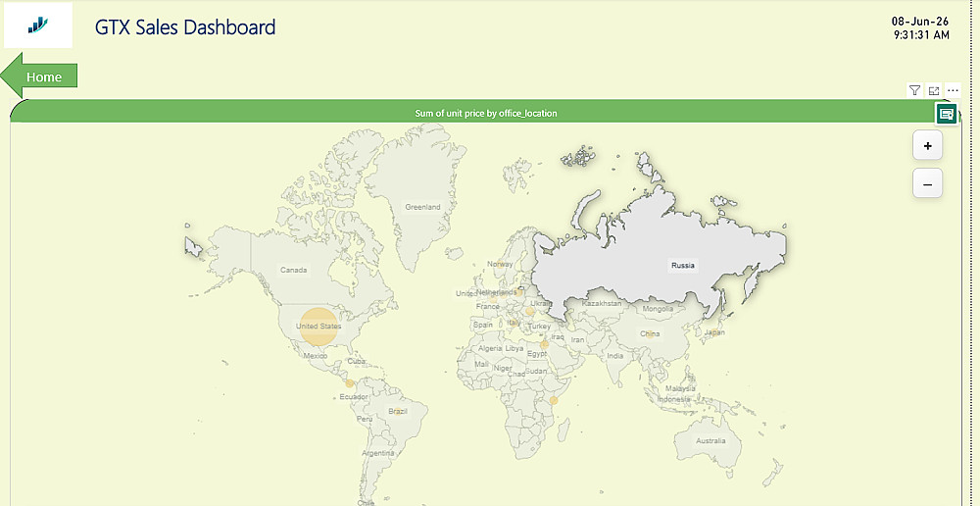The height and width of the screenshot is (506, 980).
Task: Open the teal map layers control icon
Action: (x=947, y=114)
